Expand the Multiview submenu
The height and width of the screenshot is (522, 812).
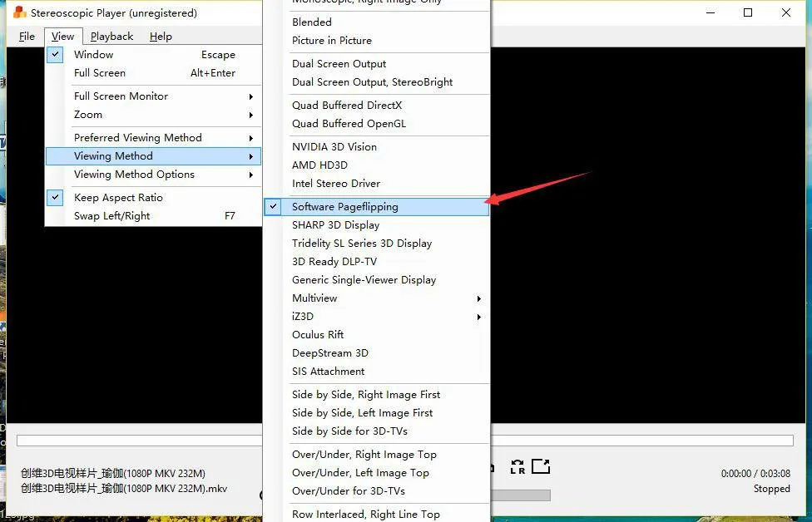[x=377, y=298]
